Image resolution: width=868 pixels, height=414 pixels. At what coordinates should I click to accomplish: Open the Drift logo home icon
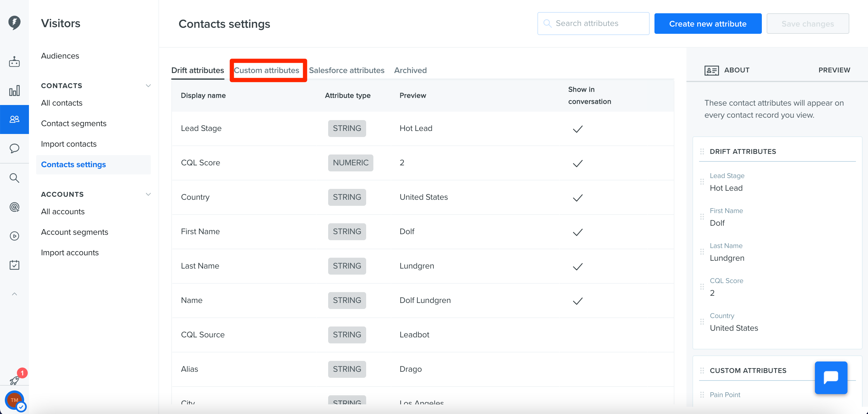pos(14,23)
